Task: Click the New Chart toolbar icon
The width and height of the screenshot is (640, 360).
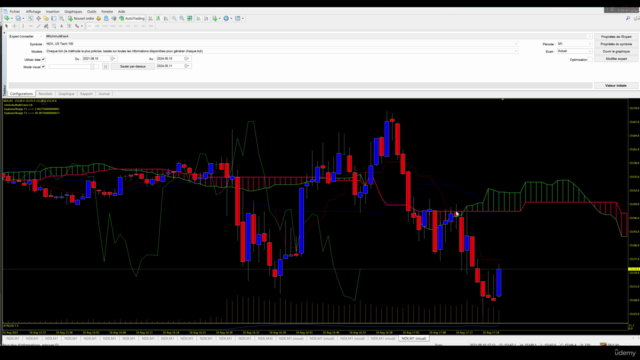Action: click(7, 18)
